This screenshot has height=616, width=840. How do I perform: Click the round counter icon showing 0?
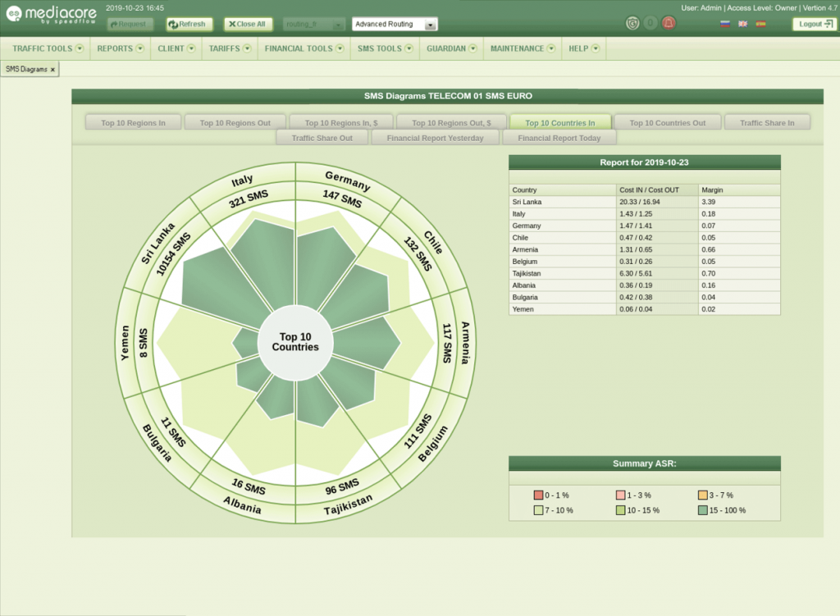pos(651,23)
